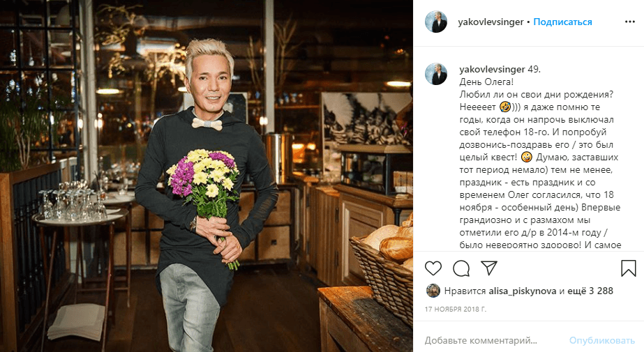Follow account via Подписаться link
Screen dimensions: 644x352
tap(562, 22)
